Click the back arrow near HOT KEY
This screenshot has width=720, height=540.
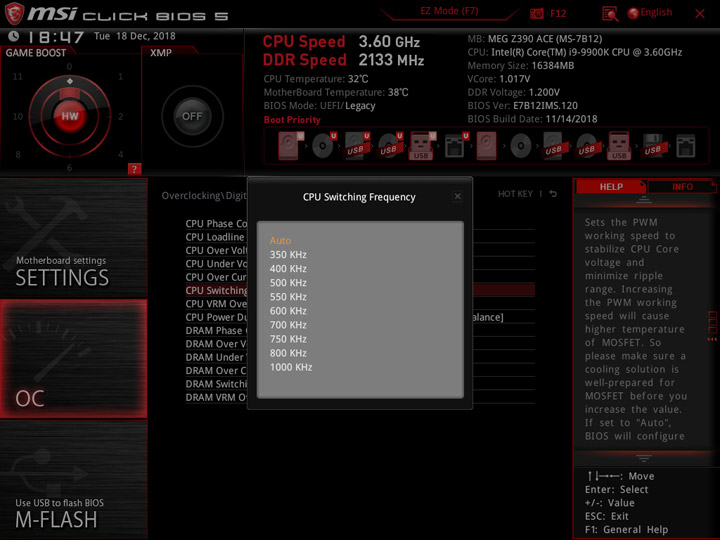click(x=553, y=194)
